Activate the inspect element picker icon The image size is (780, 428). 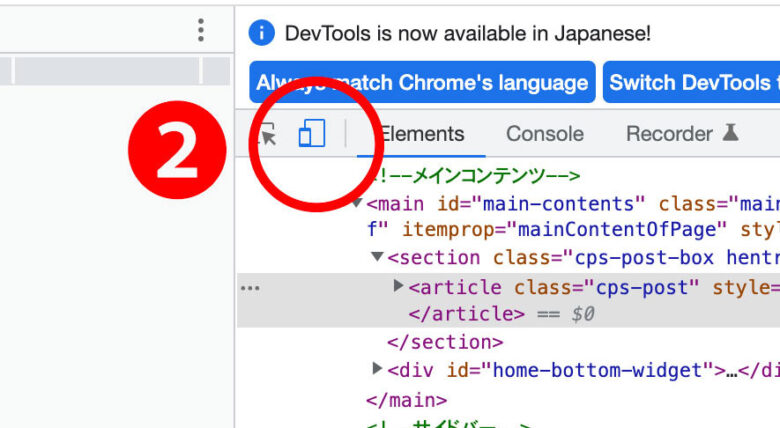click(x=267, y=134)
